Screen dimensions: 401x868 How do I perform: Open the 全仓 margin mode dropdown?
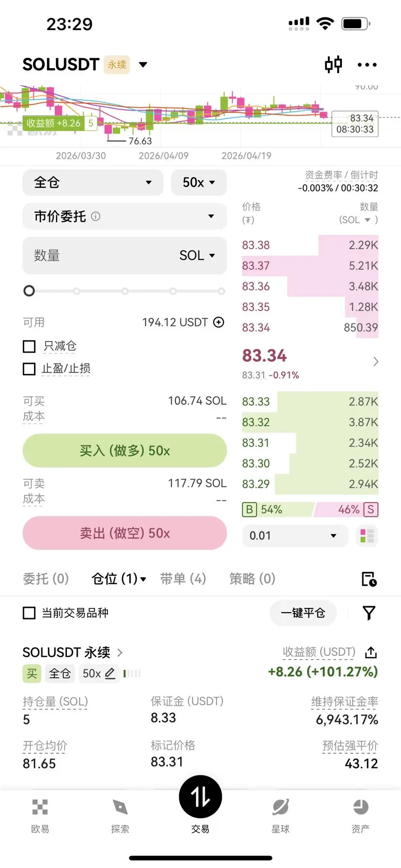pos(93,183)
